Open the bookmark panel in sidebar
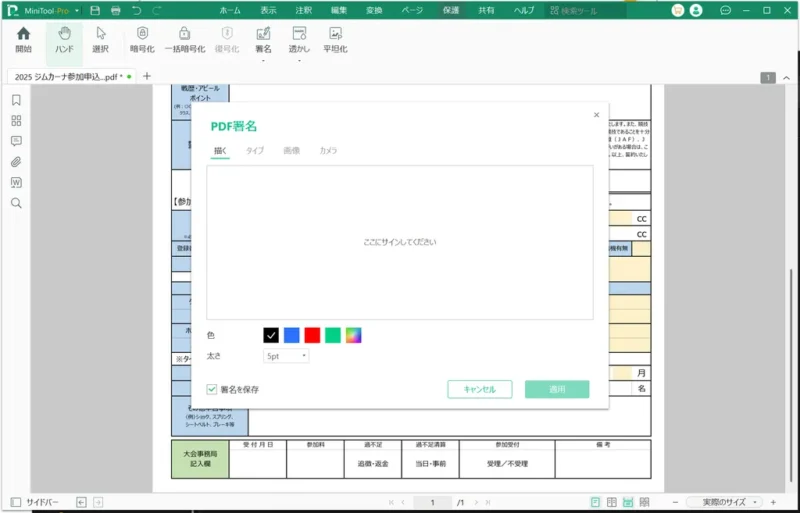This screenshot has height=513, width=800. click(16, 100)
